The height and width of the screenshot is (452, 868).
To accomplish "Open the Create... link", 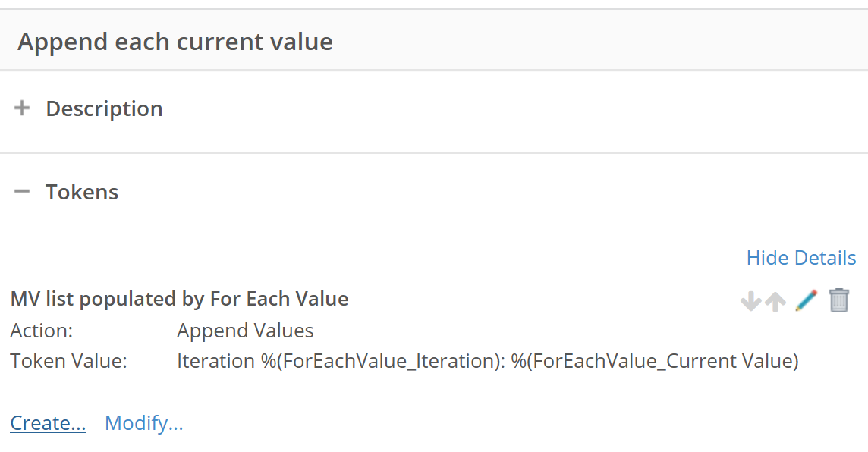I will pyautogui.click(x=48, y=423).
